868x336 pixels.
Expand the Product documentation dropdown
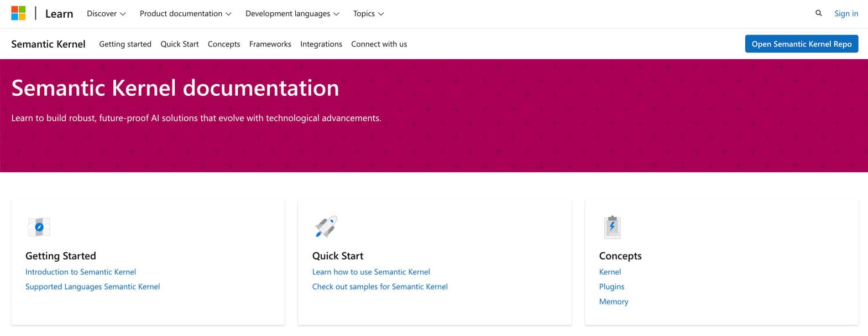tap(185, 13)
